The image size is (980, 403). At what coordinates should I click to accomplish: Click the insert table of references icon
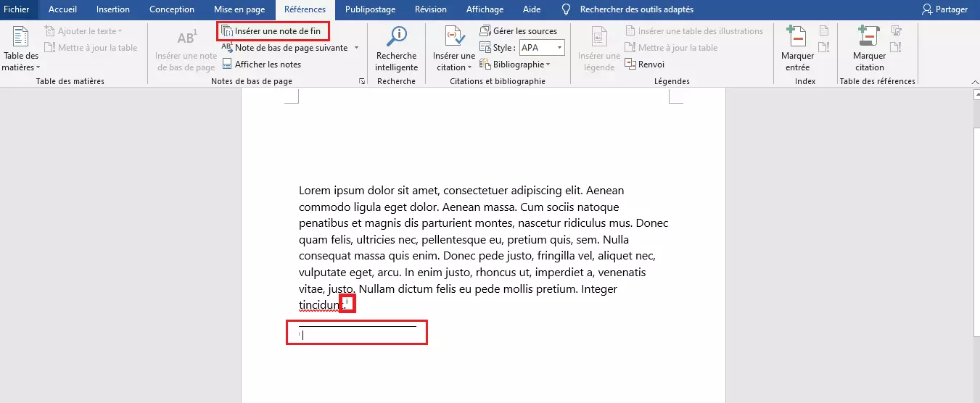[896, 31]
